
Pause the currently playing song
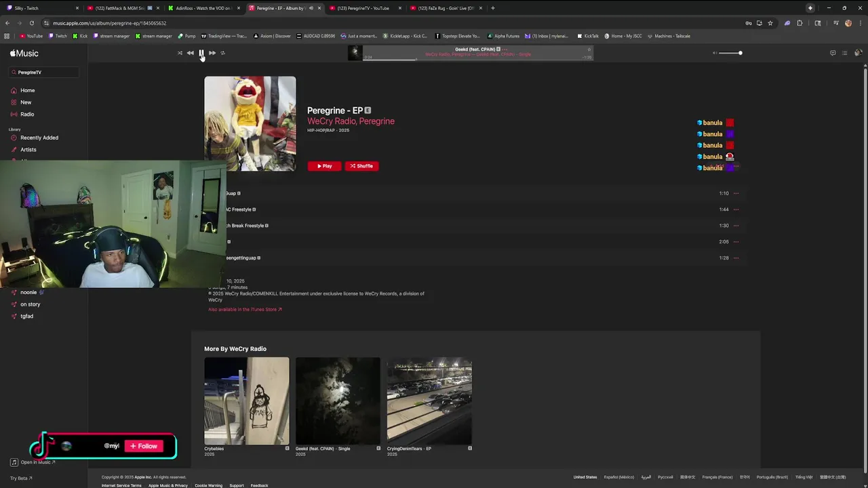(x=201, y=53)
